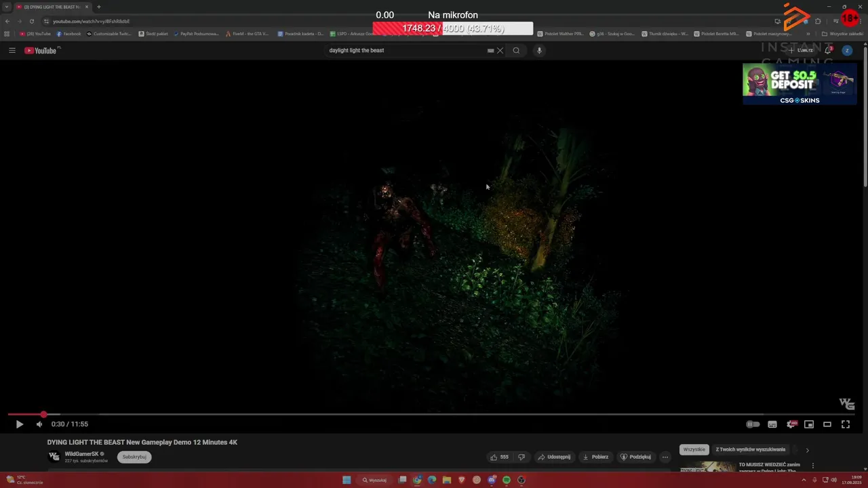This screenshot has height=488, width=868.
Task: Open the YouTube notifications bell
Action: [828, 50]
